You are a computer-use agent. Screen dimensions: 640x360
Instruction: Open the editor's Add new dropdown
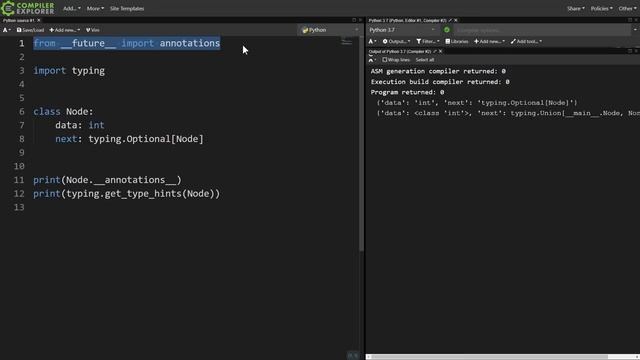[x=64, y=30]
